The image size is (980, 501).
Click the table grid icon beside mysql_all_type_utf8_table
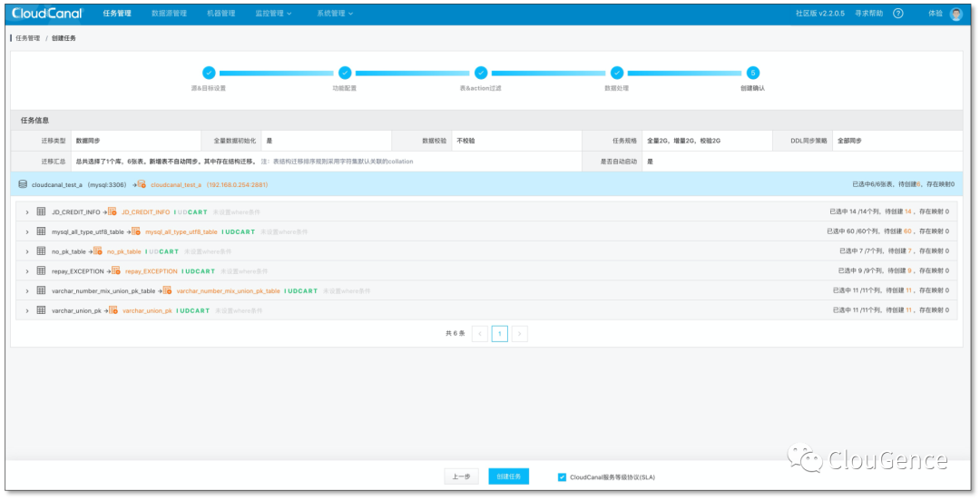point(41,231)
